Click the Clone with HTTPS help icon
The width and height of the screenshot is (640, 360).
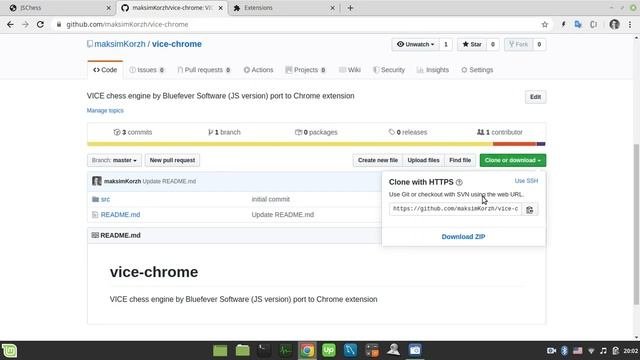[459, 182]
